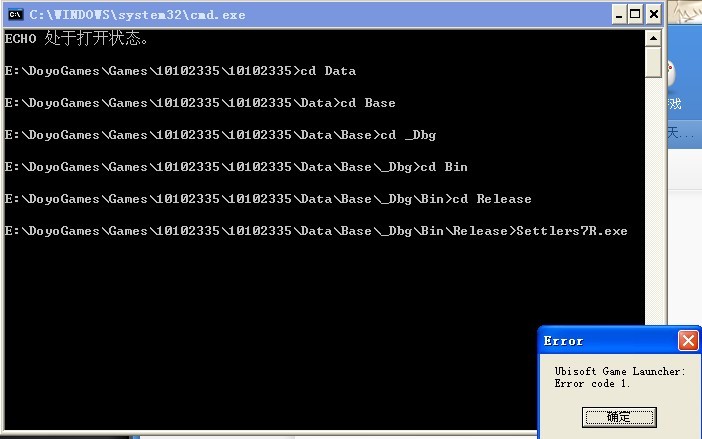Click the 确定 button in Error dialog
Screen dimensions: 702x439
pos(619,417)
